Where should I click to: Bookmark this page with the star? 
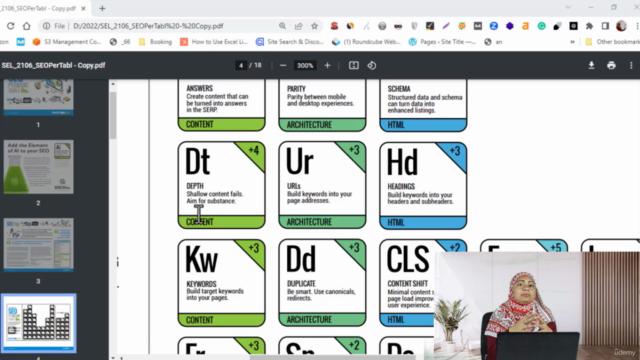tap(314, 26)
